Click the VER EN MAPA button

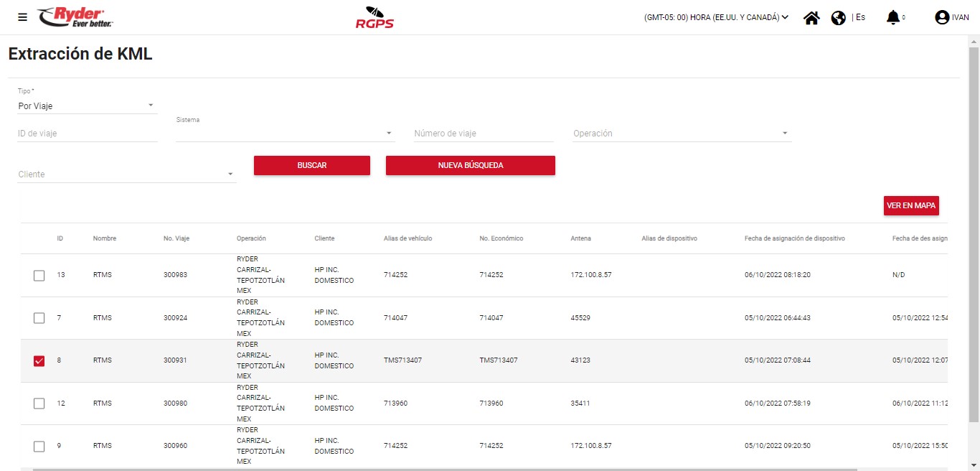tap(911, 205)
